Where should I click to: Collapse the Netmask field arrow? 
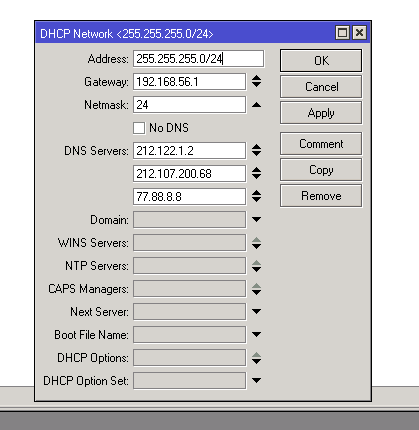[x=256, y=105]
